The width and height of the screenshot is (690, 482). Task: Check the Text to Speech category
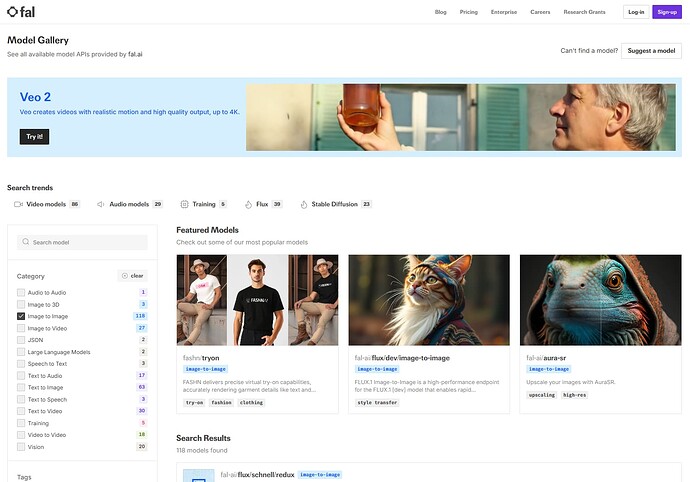click(x=21, y=399)
